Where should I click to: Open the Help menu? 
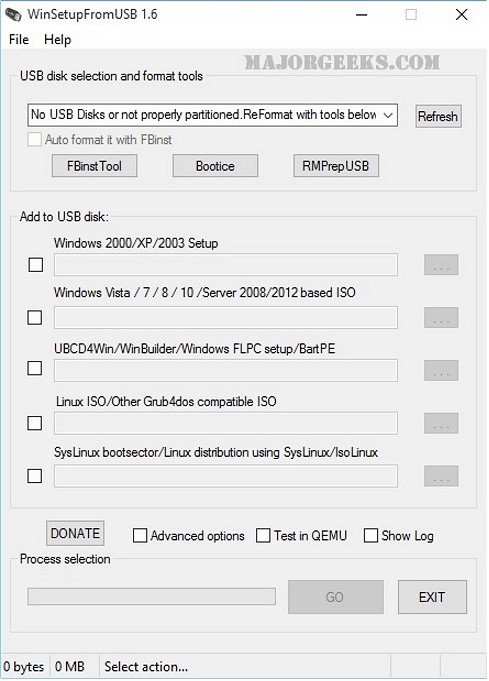tap(57, 40)
